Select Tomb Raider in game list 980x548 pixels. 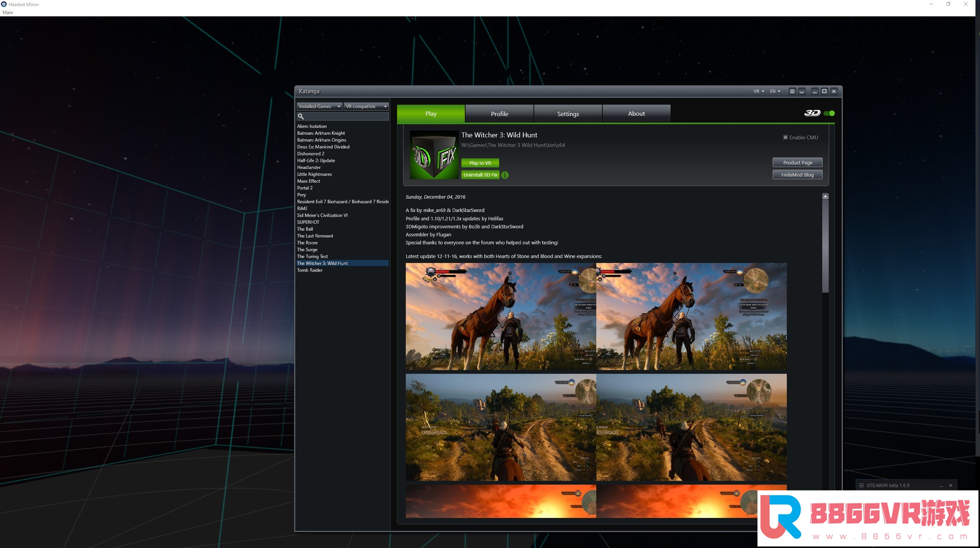(x=342, y=270)
